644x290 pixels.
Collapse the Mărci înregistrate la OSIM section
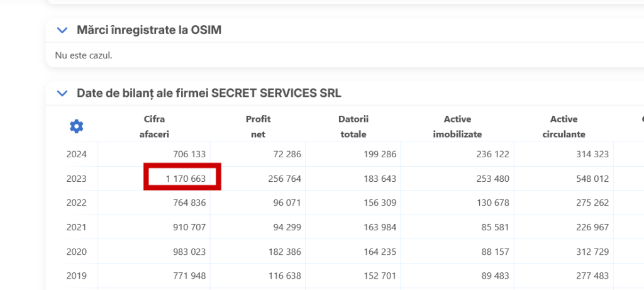62,30
